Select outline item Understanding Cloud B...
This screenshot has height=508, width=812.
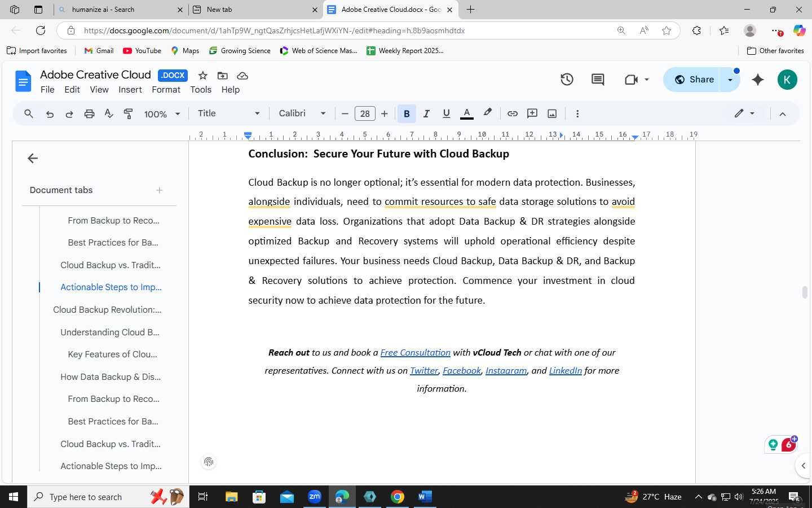pos(110,332)
